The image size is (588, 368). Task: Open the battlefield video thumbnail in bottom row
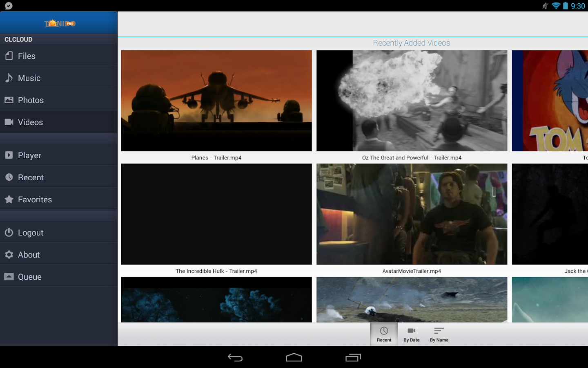pos(412,300)
